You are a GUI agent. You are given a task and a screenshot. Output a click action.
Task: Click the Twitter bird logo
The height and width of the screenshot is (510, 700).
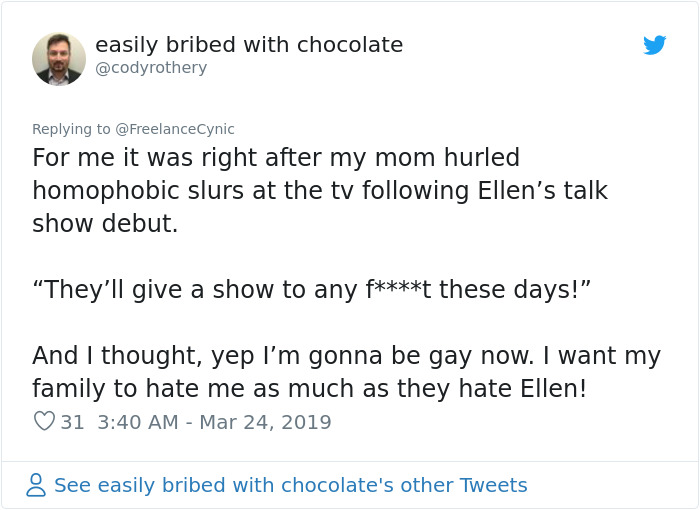[x=654, y=45]
